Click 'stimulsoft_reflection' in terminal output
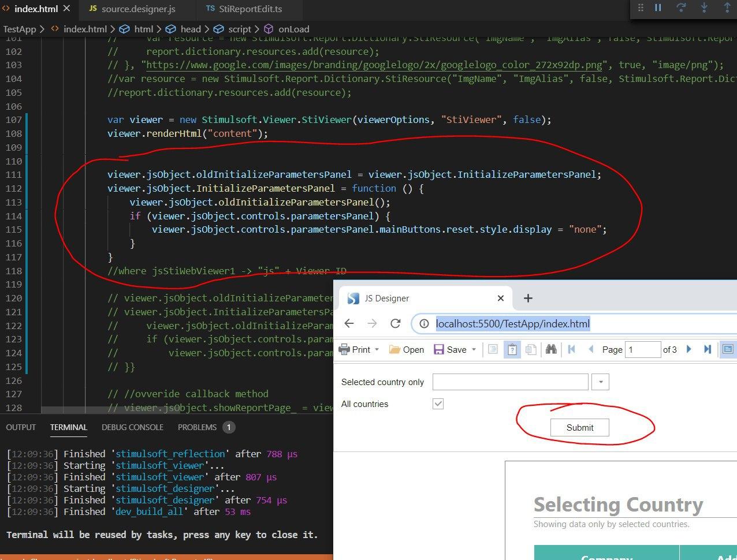The width and height of the screenshot is (737, 560). point(170,454)
